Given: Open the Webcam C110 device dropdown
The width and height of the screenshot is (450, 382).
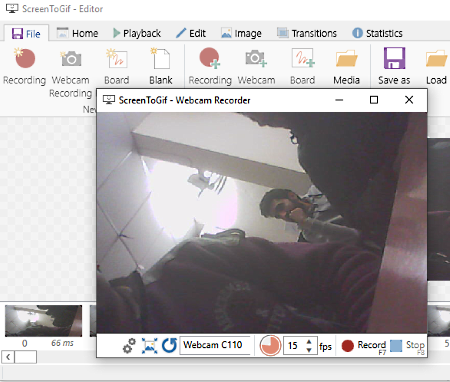Looking at the screenshot, I should click(x=215, y=345).
